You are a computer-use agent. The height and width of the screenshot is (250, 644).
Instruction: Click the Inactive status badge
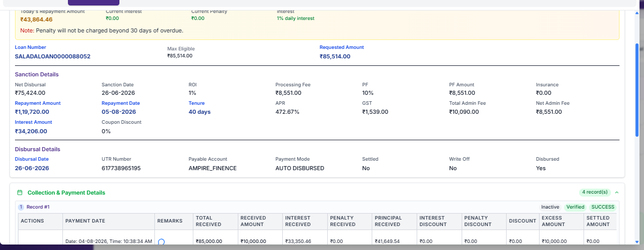tap(550, 207)
